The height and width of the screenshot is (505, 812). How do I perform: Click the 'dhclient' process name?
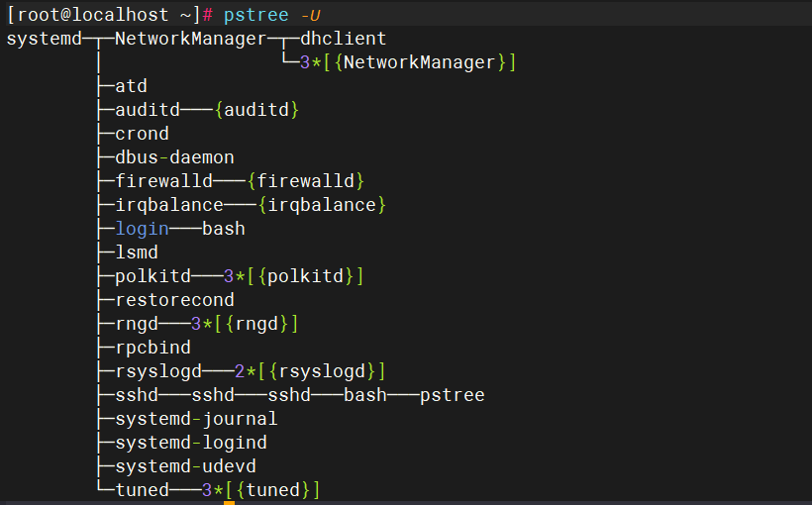343,39
